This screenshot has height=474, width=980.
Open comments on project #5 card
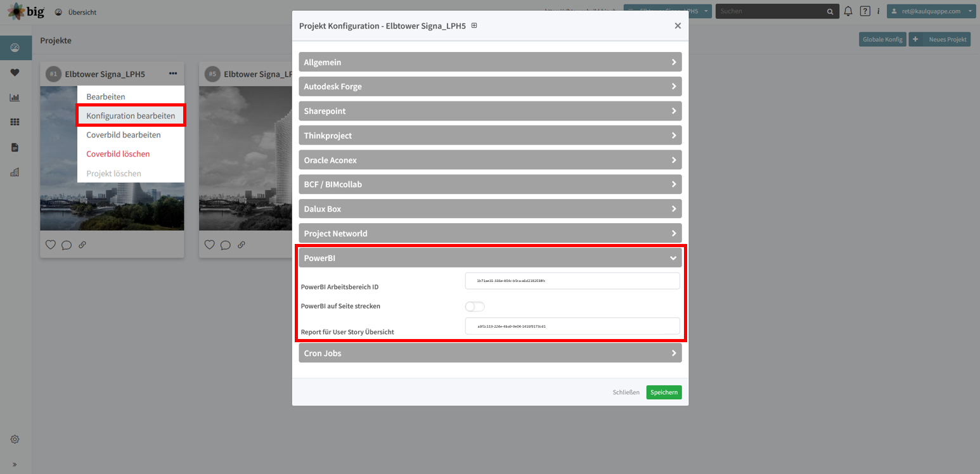click(x=225, y=245)
